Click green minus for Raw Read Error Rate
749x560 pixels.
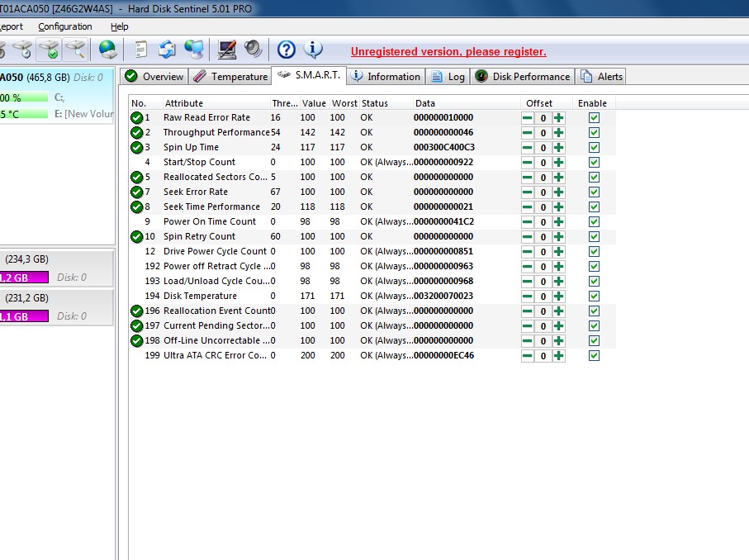click(528, 118)
